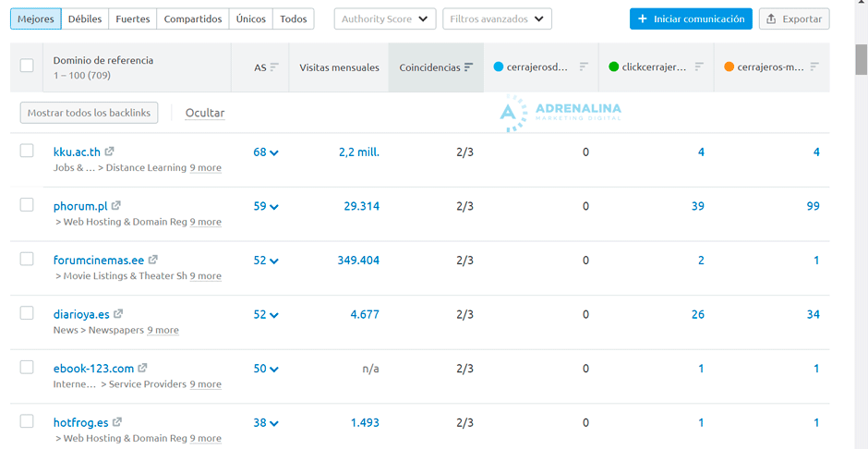The image size is (868, 449).
Task: Click 1.493 visits for hotfrog.es
Action: point(366,423)
